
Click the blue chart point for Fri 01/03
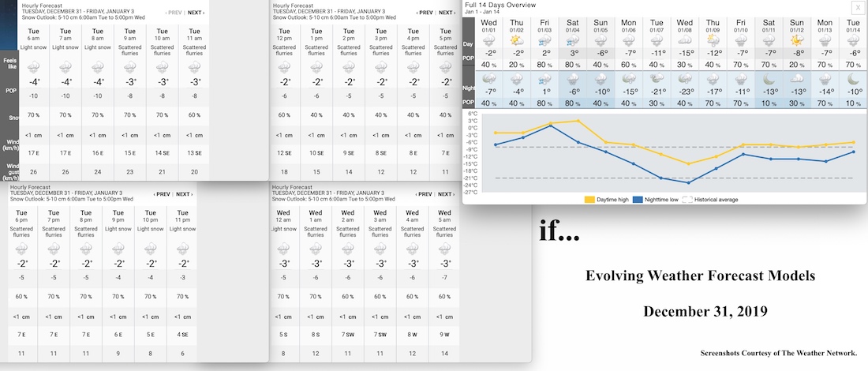tap(550, 126)
